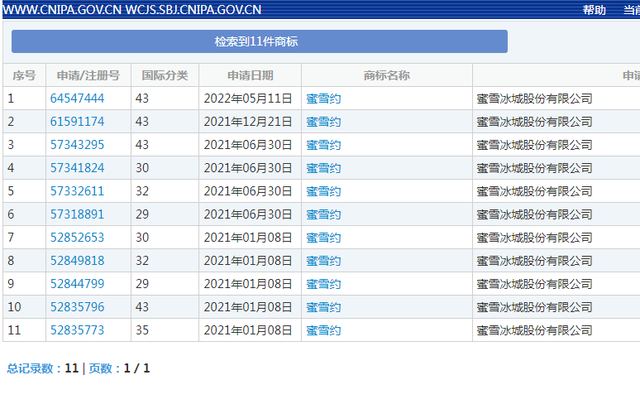Open registration number 64547444
Image resolution: width=640 pixels, height=404 pixels.
click(77, 98)
